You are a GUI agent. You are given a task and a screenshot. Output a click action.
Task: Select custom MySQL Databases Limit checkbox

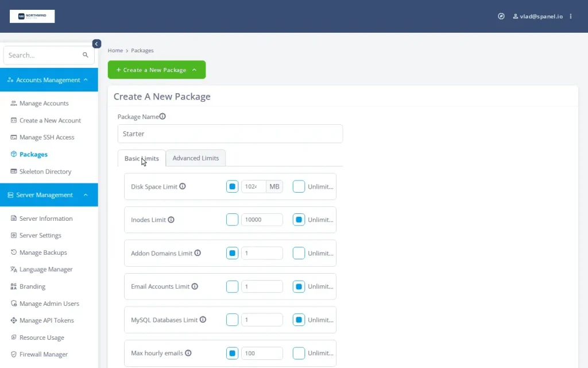[232, 320]
